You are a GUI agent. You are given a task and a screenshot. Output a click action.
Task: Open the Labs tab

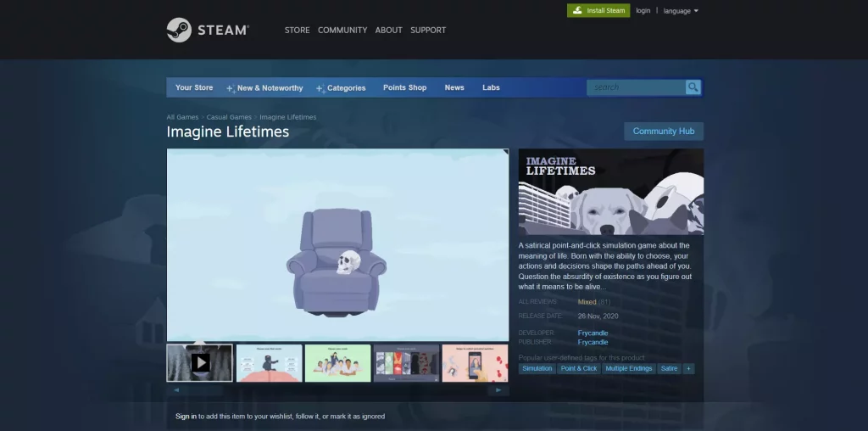pyautogui.click(x=491, y=87)
